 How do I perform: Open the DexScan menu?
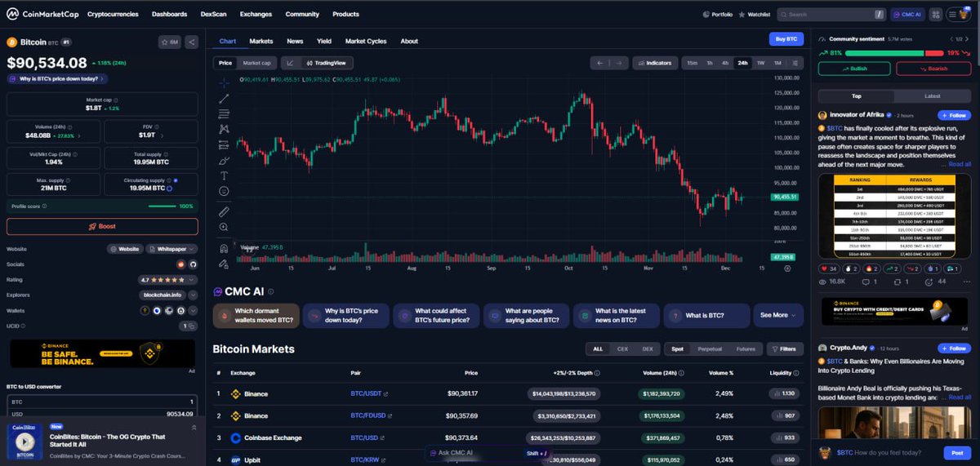tap(213, 14)
